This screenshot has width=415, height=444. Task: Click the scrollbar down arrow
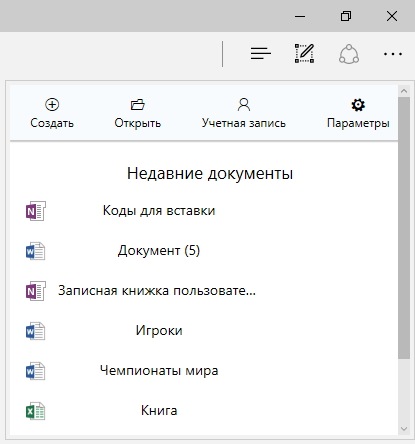click(x=404, y=429)
